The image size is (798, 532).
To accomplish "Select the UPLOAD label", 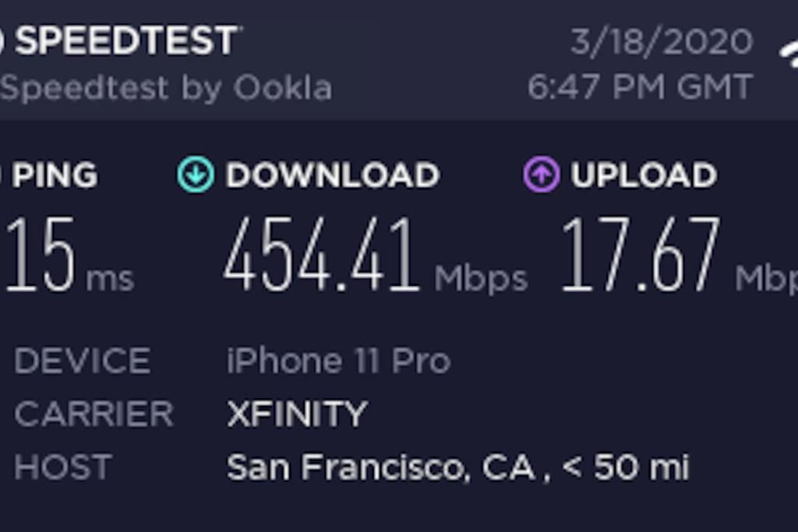I will (644, 175).
